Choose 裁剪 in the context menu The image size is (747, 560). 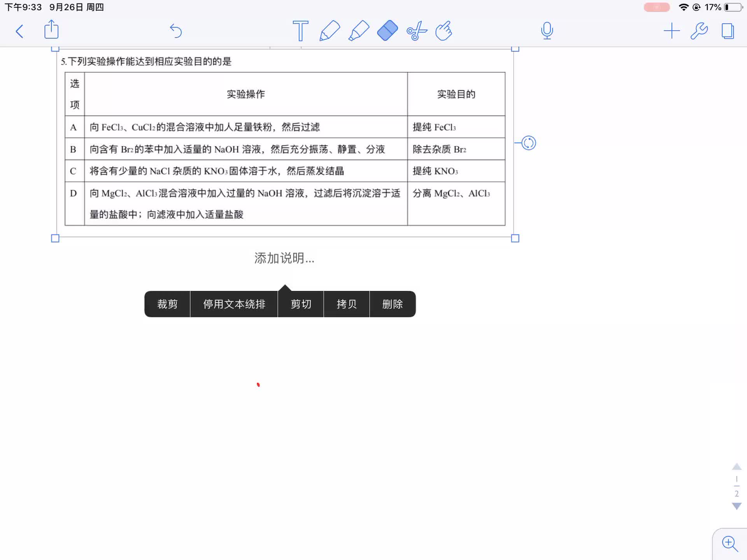coord(167,304)
